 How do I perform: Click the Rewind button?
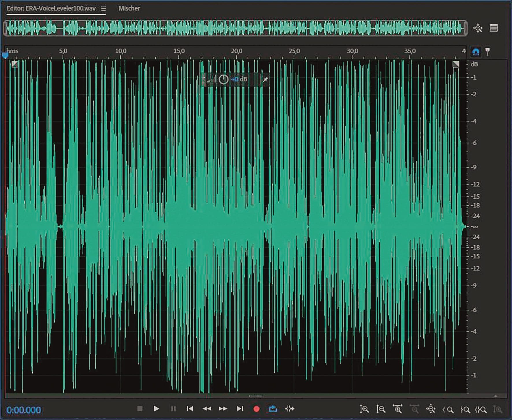click(207, 408)
